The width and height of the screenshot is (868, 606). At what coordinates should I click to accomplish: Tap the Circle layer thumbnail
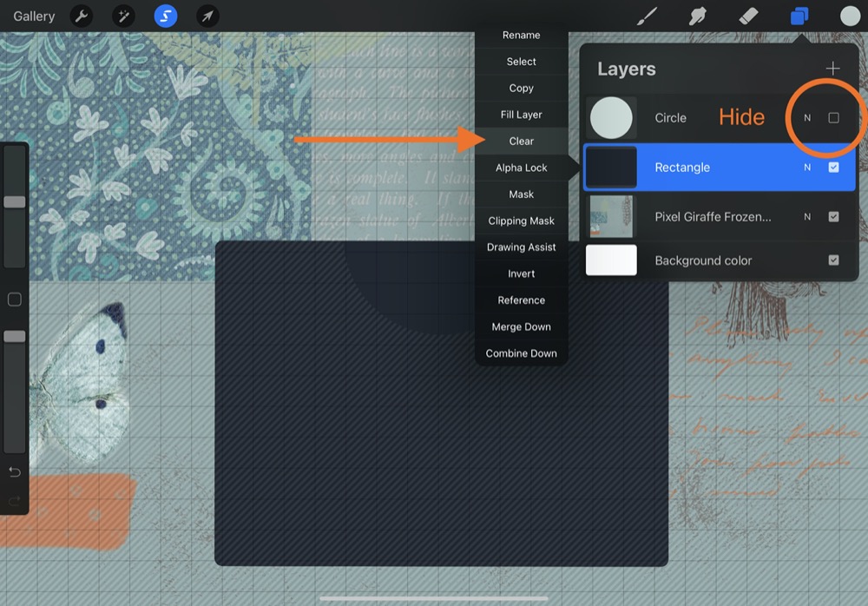coord(611,117)
